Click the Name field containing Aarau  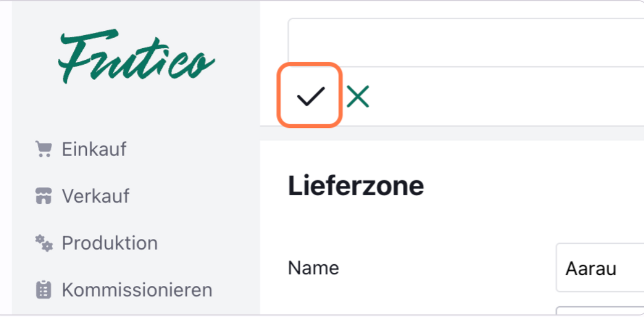point(599,268)
